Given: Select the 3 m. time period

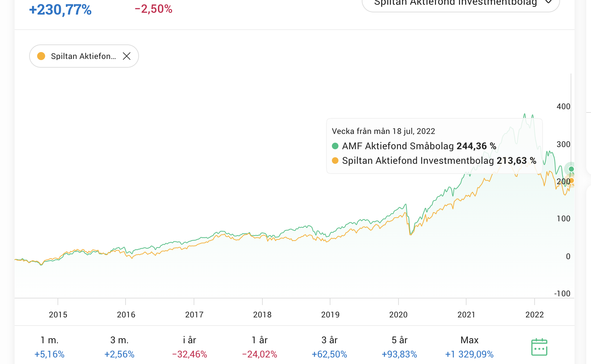Looking at the screenshot, I should point(119,347).
